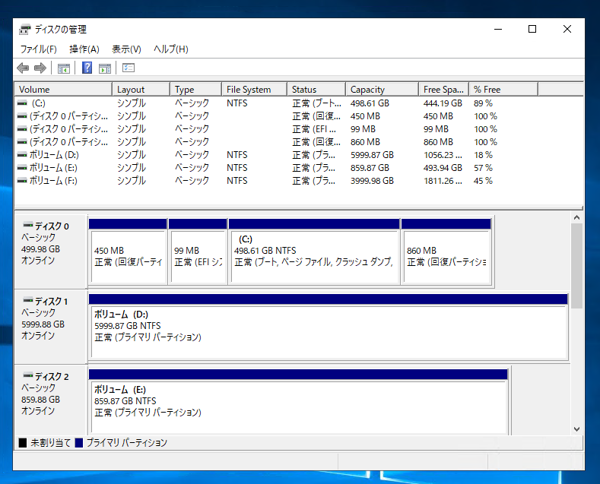Select the ボリューム (E:) partition block on Disk 2
Screen dimensions: 600x484
pyautogui.click(x=298, y=402)
